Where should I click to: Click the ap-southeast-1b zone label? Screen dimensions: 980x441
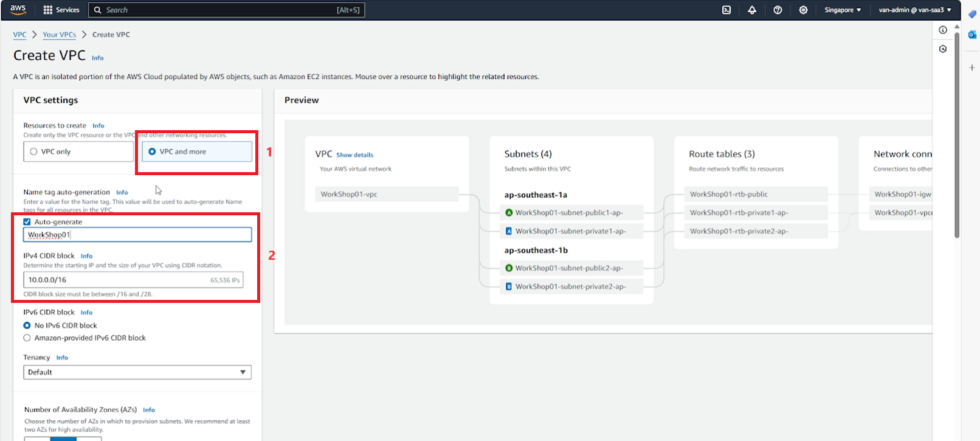click(x=536, y=250)
